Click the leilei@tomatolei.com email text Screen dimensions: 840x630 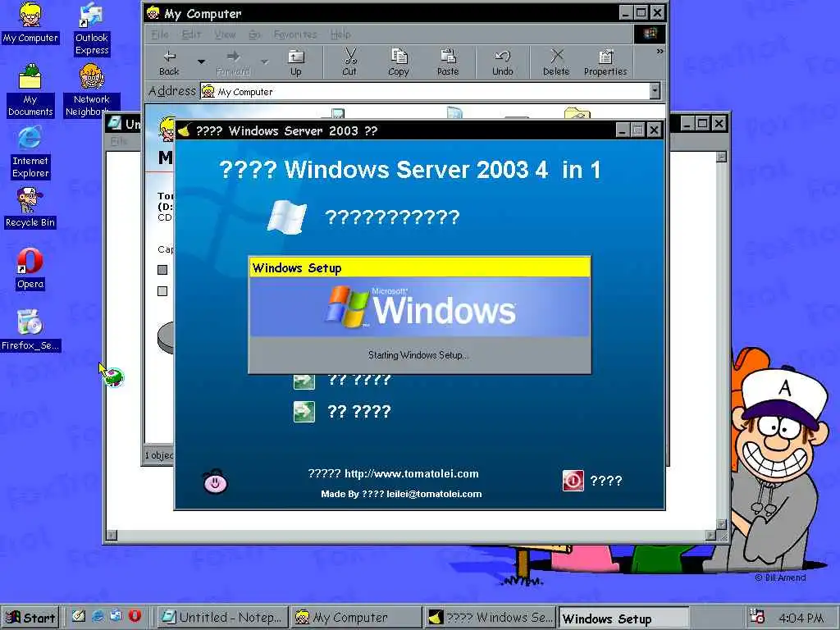(434, 494)
